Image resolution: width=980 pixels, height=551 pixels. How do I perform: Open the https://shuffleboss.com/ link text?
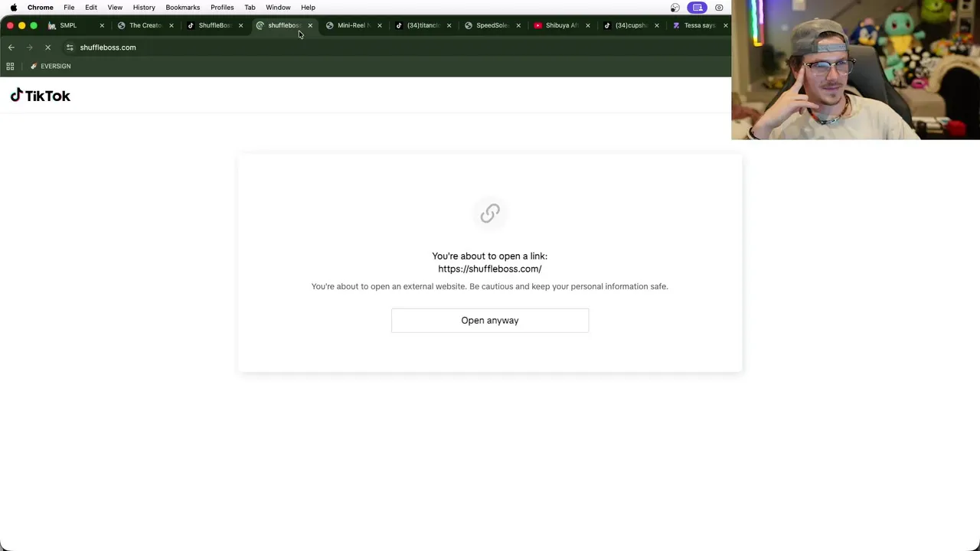coord(490,269)
